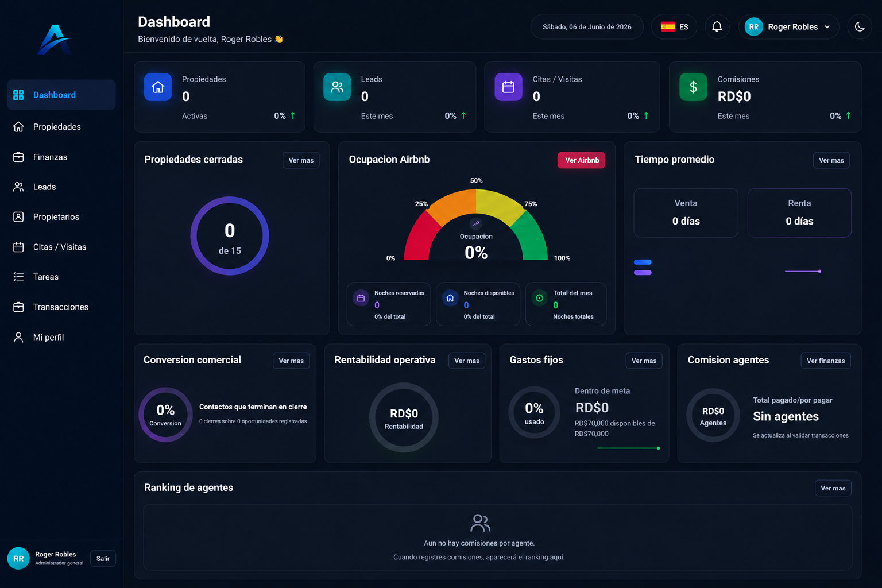Open Propiedades in the sidebar

point(61,127)
